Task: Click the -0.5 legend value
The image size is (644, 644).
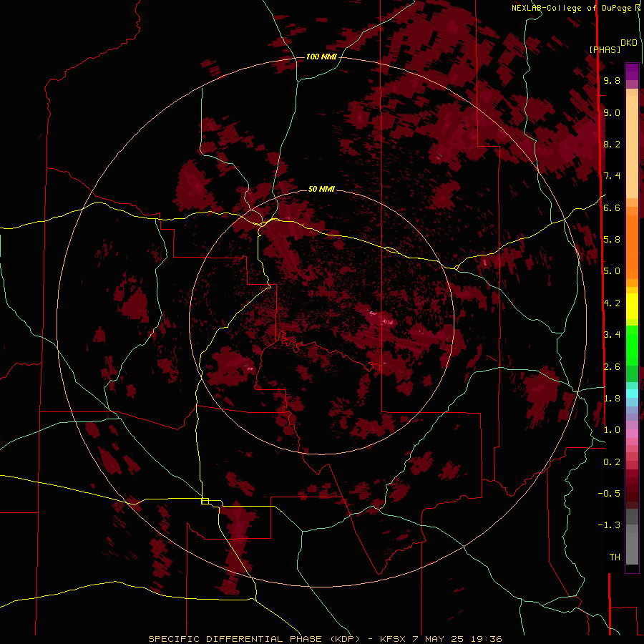Action: tap(610, 493)
